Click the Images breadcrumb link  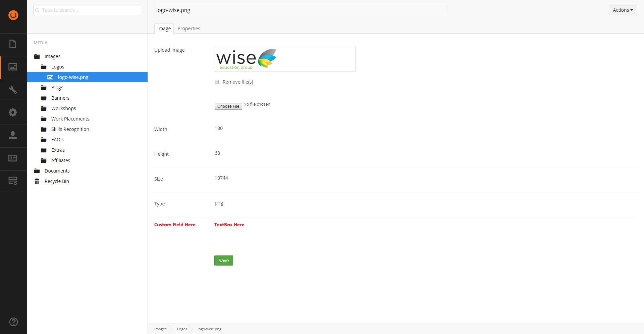[160, 329]
